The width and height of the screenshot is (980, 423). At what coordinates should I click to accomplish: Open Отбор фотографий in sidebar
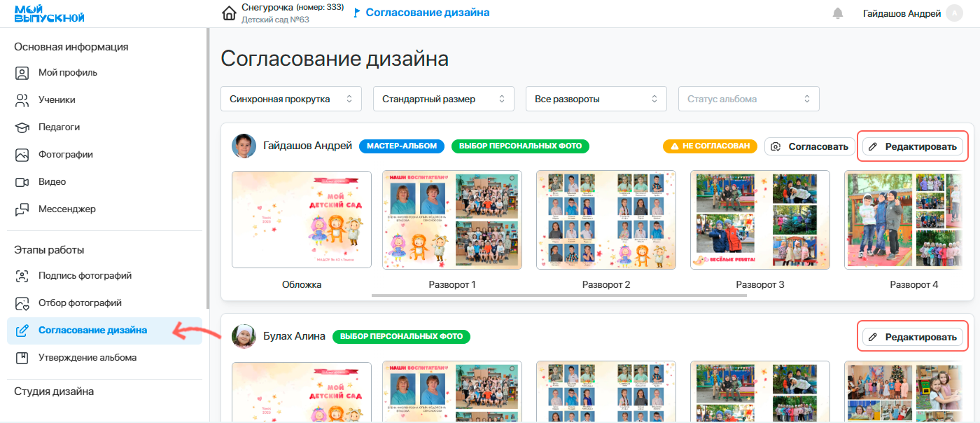click(80, 303)
